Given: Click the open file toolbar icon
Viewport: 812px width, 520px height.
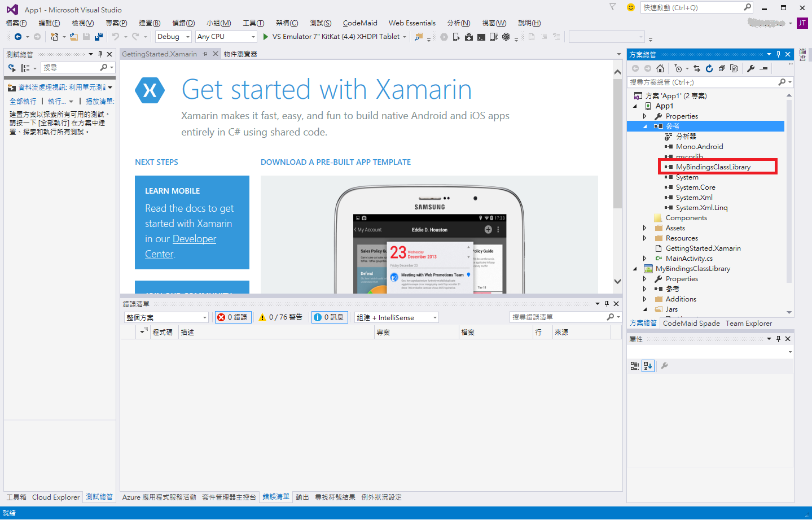Looking at the screenshot, I should pyautogui.click(x=74, y=37).
